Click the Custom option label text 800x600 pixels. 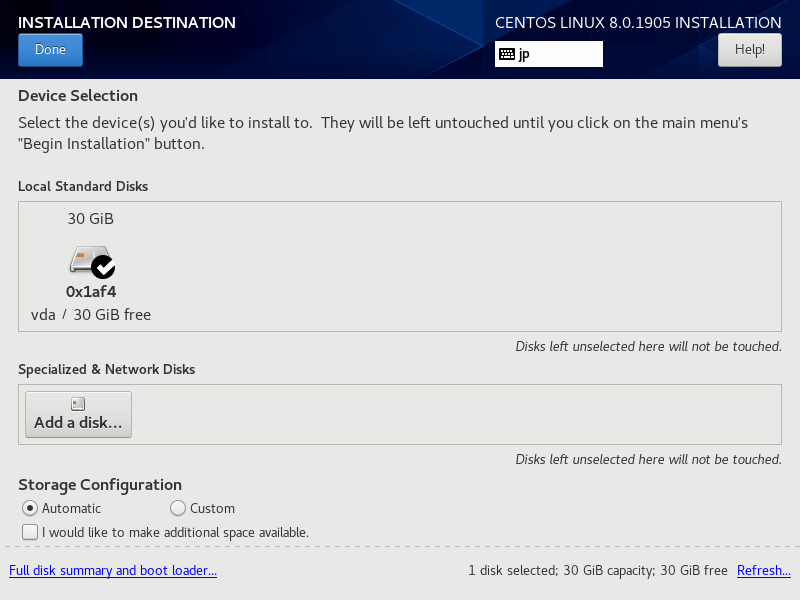coord(212,509)
